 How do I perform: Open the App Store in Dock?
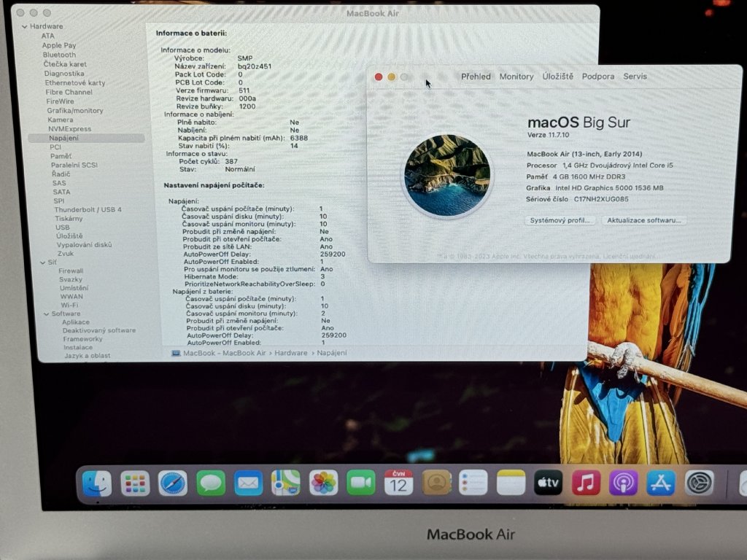click(x=661, y=483)
